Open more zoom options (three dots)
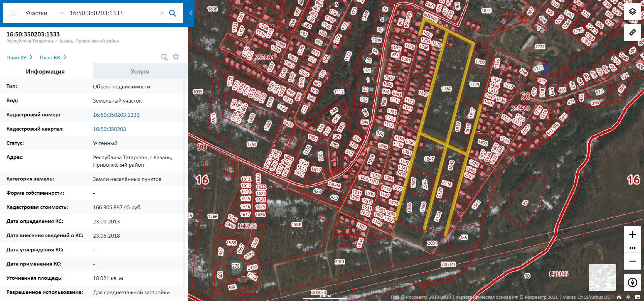644x301 pixels. point(632,248)
